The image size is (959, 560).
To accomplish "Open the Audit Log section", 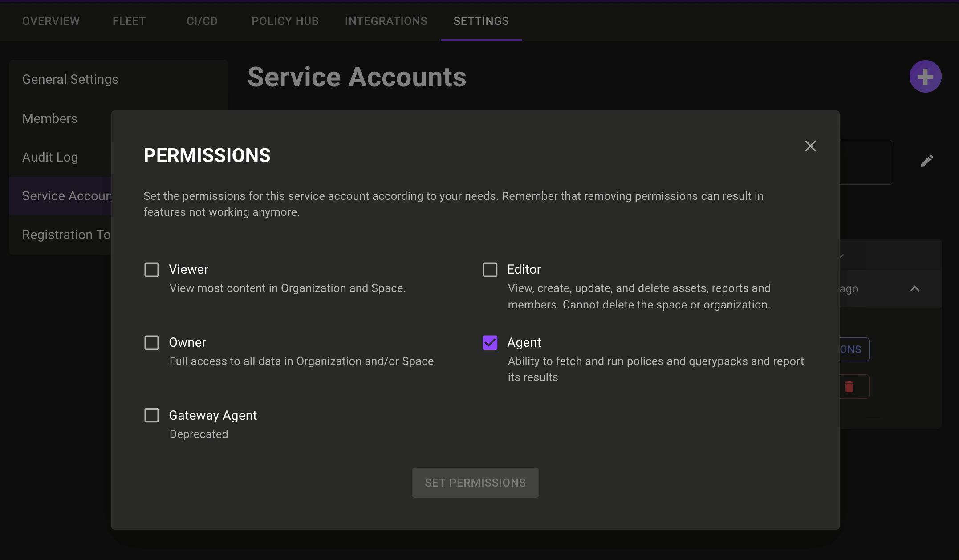I will point(50,157).
